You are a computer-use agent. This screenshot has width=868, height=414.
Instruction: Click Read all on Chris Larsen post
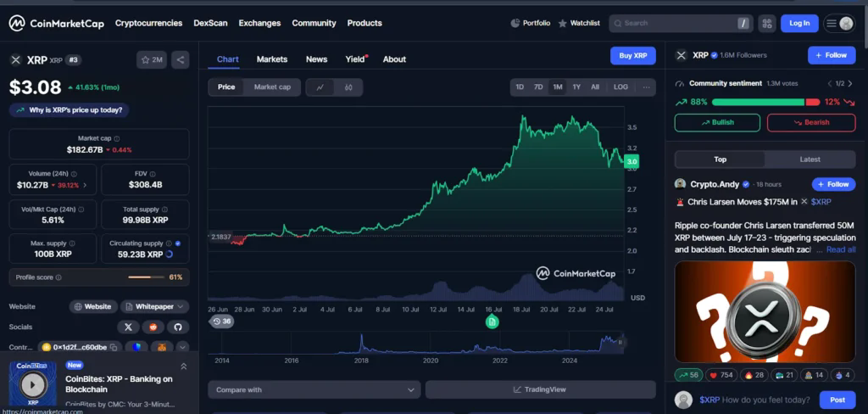pyautogui.click(x=841, y=250)
